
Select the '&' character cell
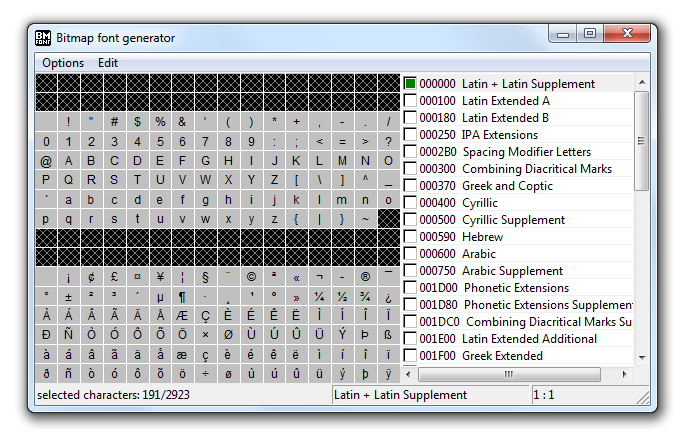point(183,122)
